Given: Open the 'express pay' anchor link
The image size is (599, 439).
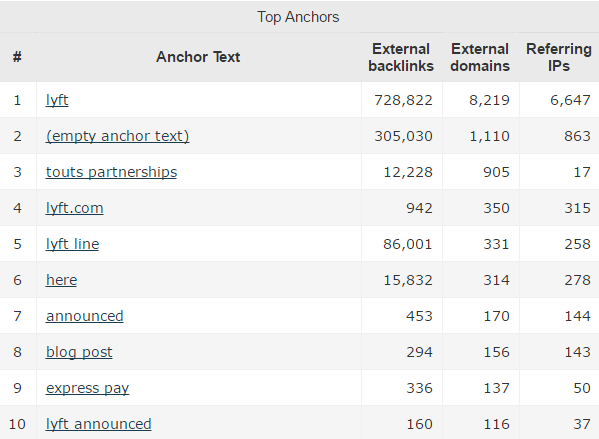Looking at the screenshot, I should tap(87, 388).
